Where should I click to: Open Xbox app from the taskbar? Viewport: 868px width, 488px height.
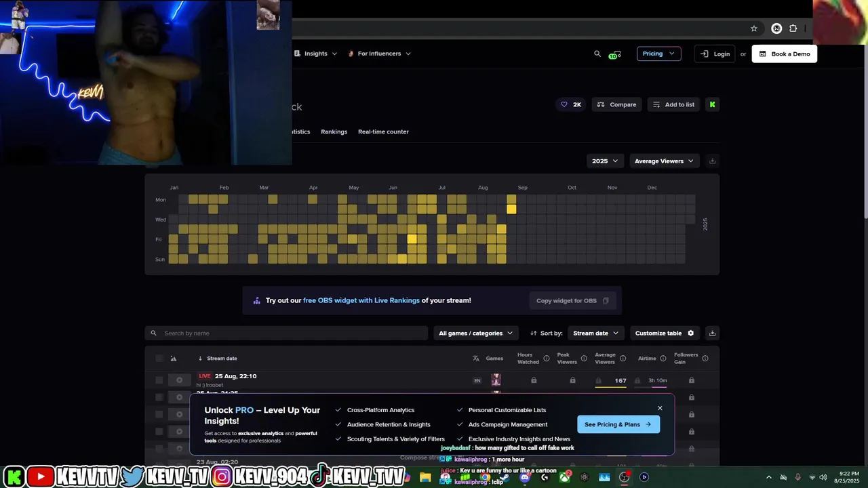564,477
